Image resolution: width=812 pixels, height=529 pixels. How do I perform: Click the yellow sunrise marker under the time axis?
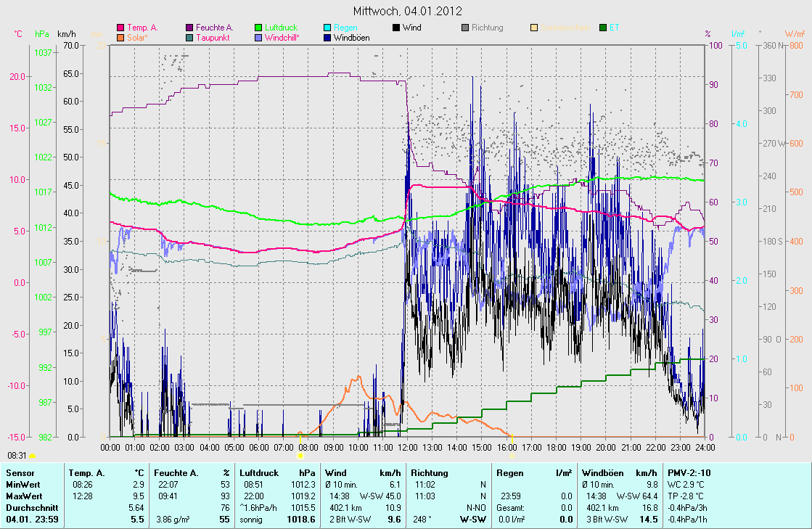tap(300, 456)
